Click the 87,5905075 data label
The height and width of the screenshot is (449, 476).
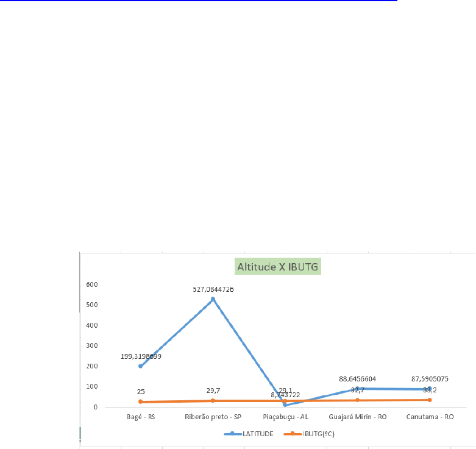coord(429,379)
